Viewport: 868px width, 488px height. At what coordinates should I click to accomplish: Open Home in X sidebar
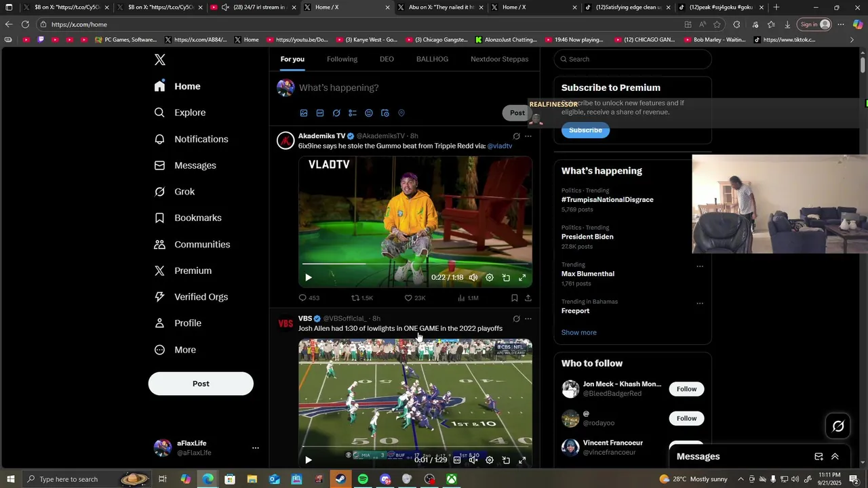pyautogui.click(x=178, y=86)
